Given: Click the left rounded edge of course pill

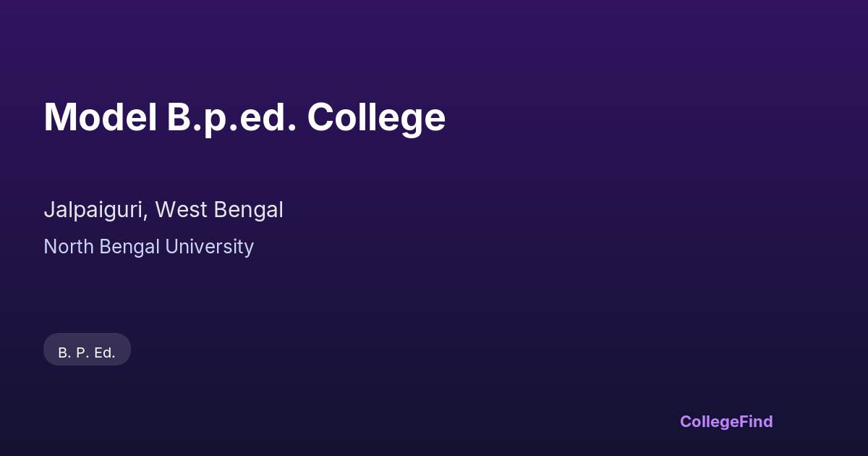Looking at the screenshot, I should pos(49,350).
